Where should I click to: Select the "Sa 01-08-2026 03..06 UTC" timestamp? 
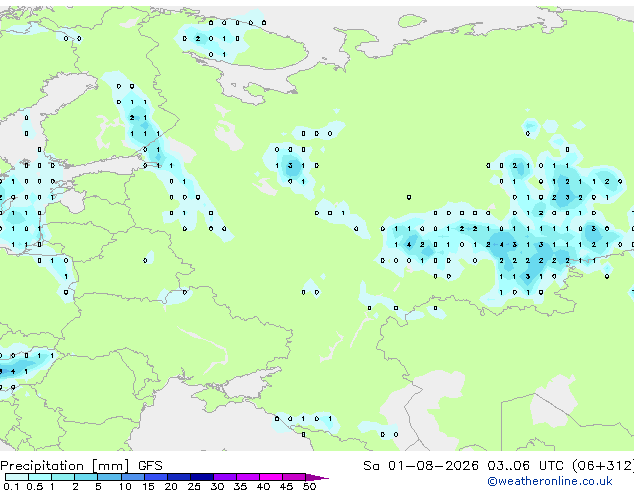pyautogui.click(x=463, y=465)
